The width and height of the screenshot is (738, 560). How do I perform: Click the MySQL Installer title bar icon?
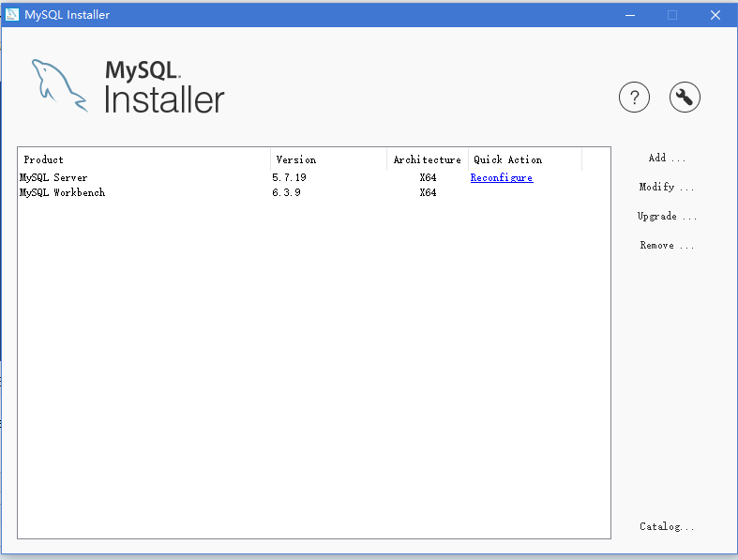(x=12, y=15)
